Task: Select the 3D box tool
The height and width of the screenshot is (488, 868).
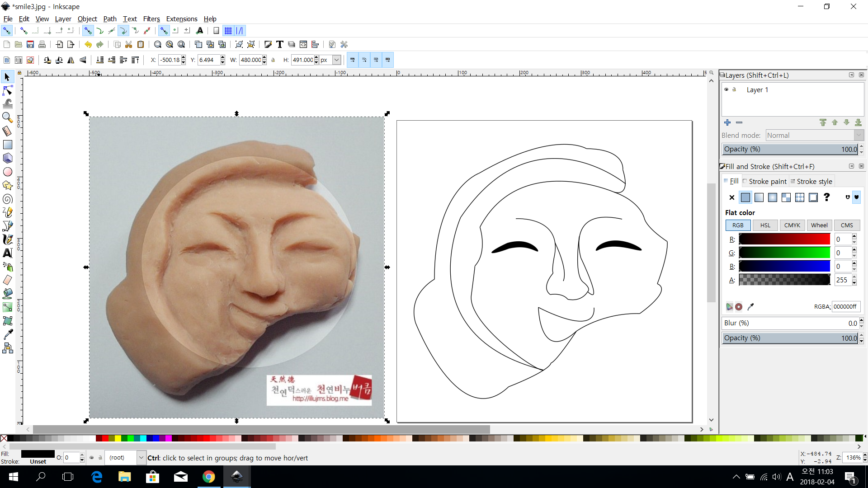Action: tap(7, 158)
